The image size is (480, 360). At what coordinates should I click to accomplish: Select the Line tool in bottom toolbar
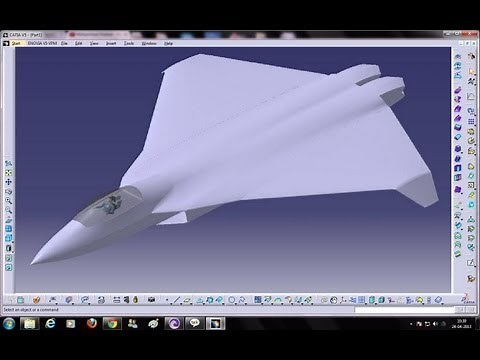click(176, 300)
